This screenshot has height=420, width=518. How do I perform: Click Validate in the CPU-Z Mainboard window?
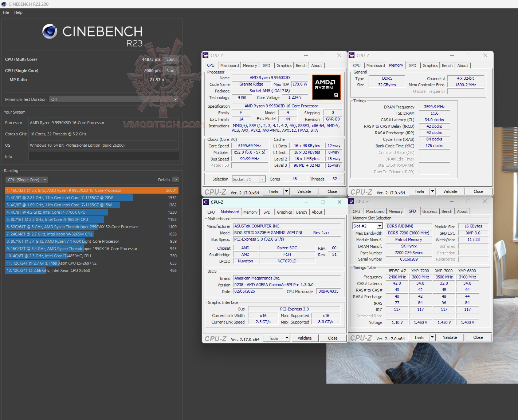click(305, 338)
